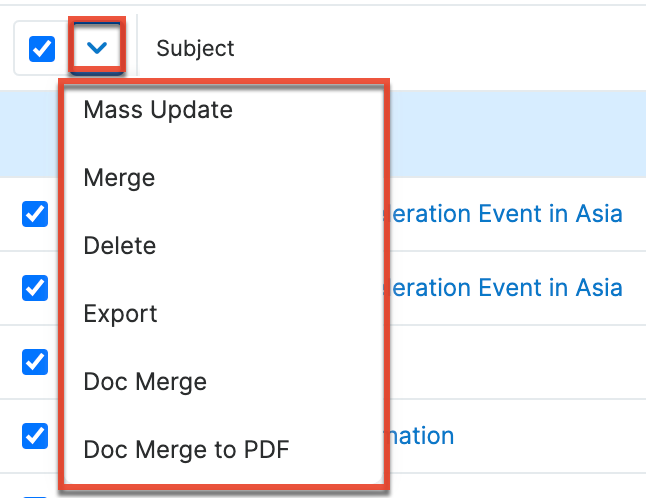This screenshot has width=646, height=498.
Task: Sort by the Subject column header
Action: 195,48
